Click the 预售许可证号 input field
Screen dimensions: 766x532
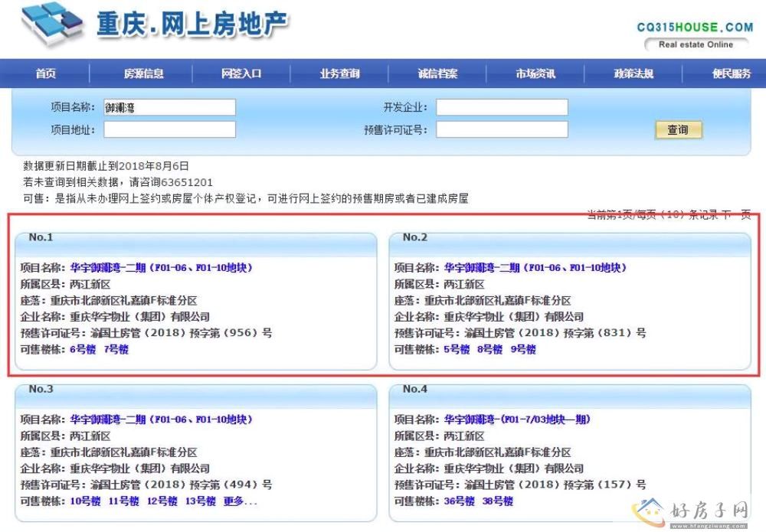pyautogui.click(x=502, y=130)
